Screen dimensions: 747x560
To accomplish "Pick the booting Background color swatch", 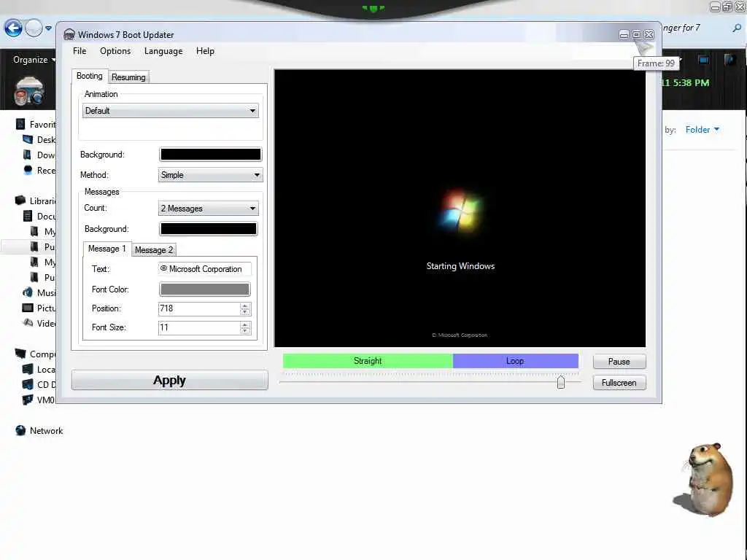I will (x=211, y=155).
